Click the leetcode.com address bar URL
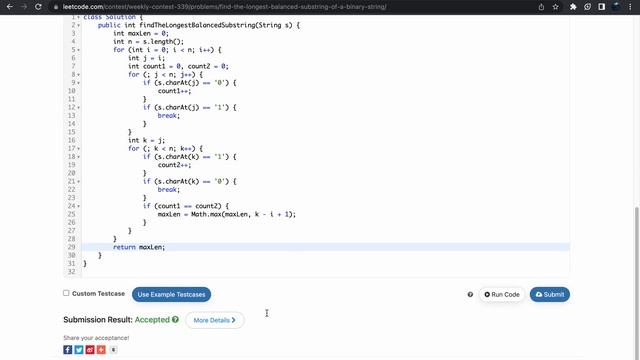640x360 pixels. click(x=224, y=7)
